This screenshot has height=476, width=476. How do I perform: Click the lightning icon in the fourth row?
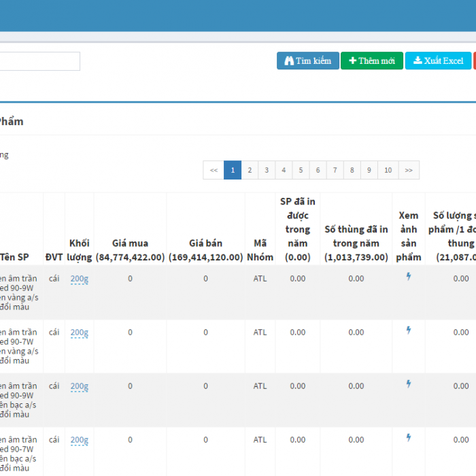point(409,438)
